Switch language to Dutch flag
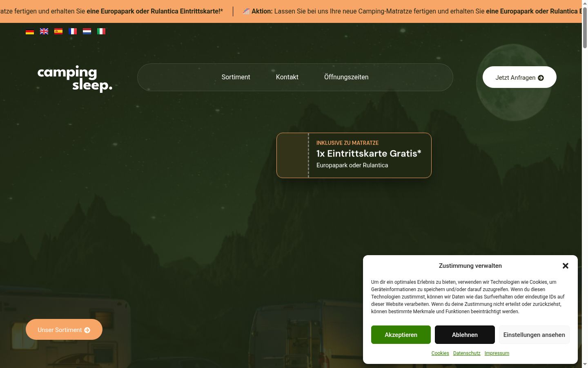The width and height of the screenshot is (588, 368). coord(87,31)
